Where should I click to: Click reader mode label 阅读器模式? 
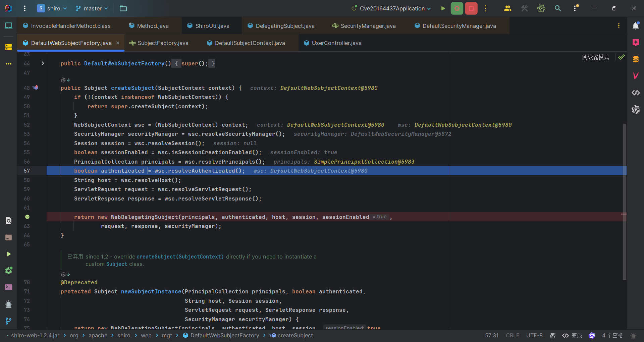coord(595,57)
